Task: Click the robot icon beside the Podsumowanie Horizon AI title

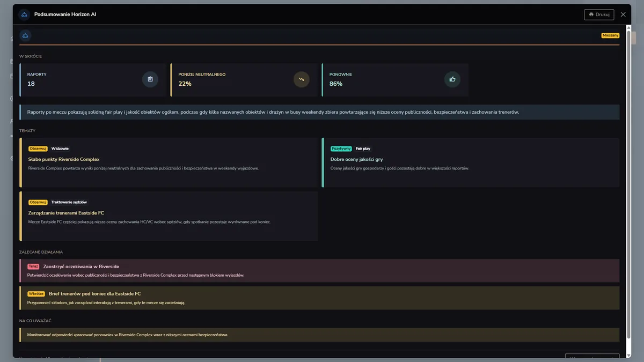Action: 25,14
